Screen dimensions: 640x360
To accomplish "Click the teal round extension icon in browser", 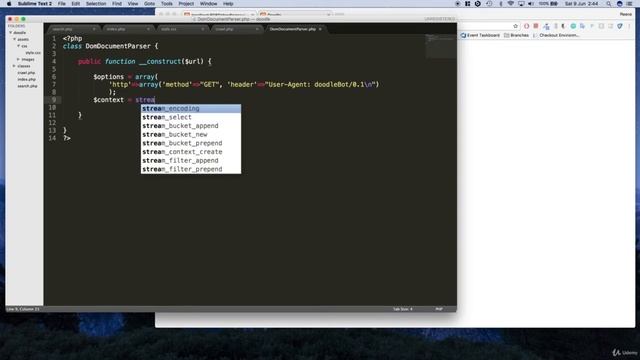I will [573, 26].
